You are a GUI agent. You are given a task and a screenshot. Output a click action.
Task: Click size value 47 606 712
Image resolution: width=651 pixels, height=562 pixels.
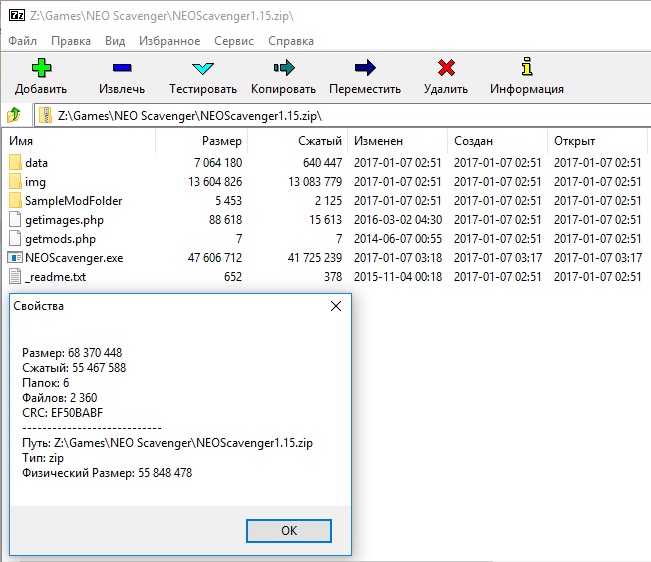215,258
